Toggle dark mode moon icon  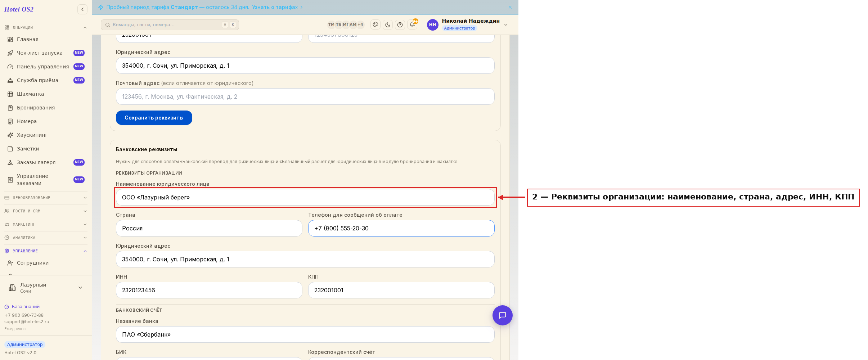[x=388, y=25]
